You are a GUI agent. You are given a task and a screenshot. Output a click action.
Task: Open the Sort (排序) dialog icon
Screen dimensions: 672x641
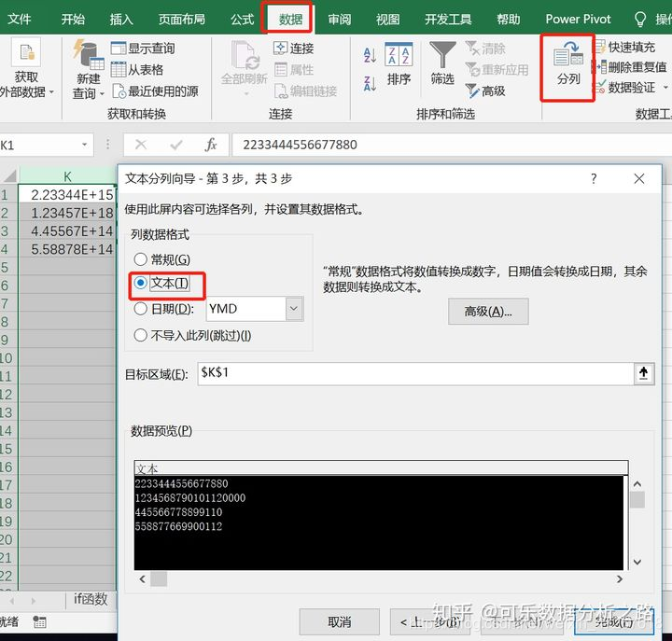[x=399, y=54]
